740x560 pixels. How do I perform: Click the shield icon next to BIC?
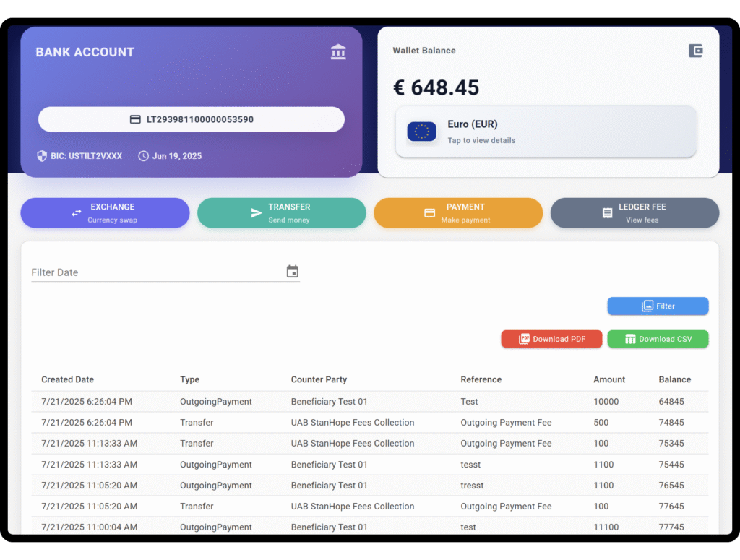(42, 156)
